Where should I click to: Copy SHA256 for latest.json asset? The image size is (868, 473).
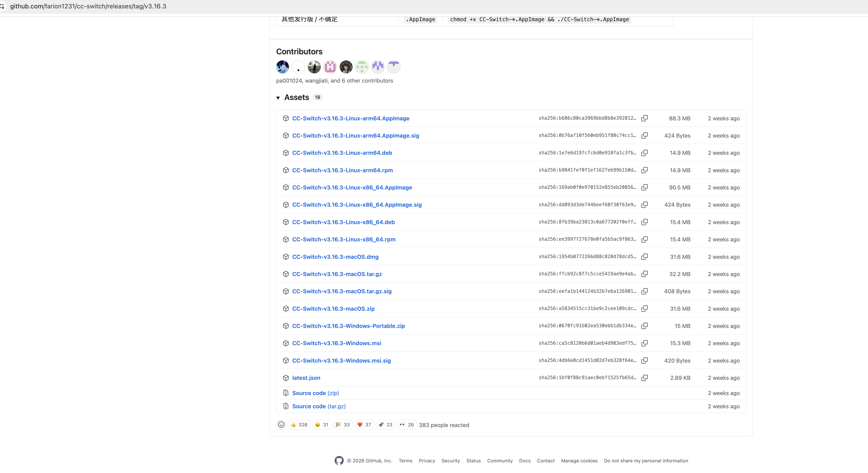644,378
